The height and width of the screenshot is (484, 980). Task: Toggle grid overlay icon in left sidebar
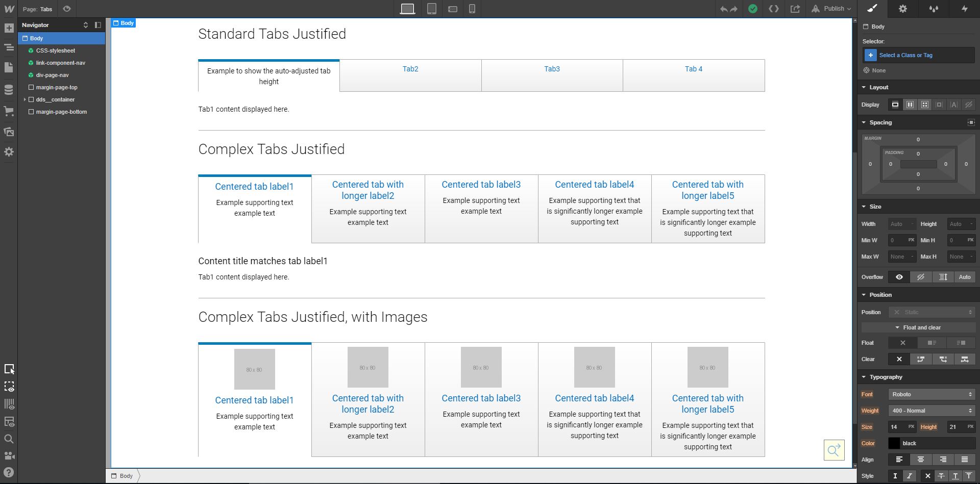(x=9, y=404)
